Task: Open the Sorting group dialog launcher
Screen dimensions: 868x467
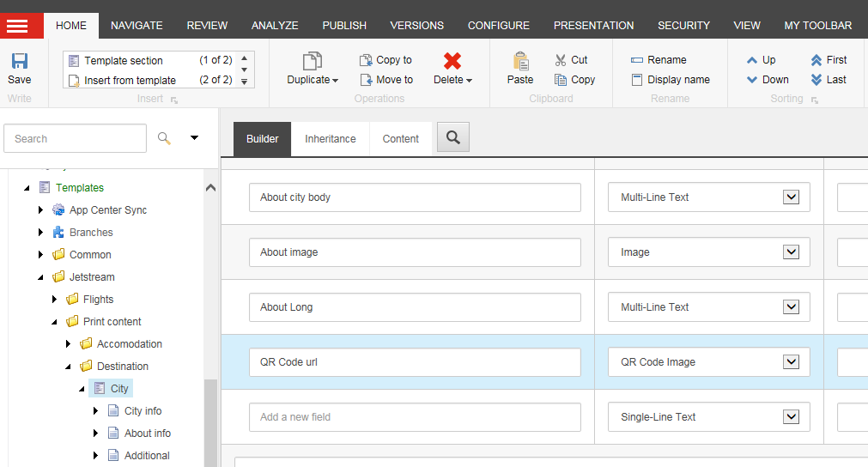Action: tap(814, 100)
